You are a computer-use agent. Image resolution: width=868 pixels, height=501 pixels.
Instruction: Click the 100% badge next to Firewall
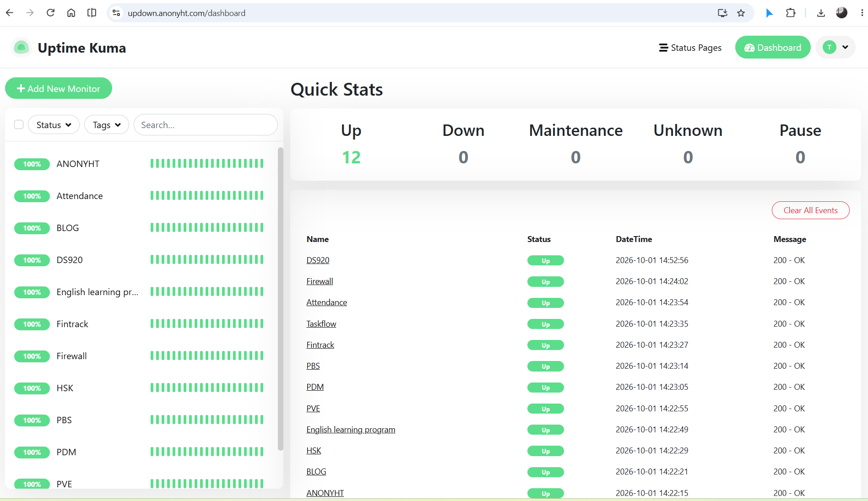[x=32, y=356]
